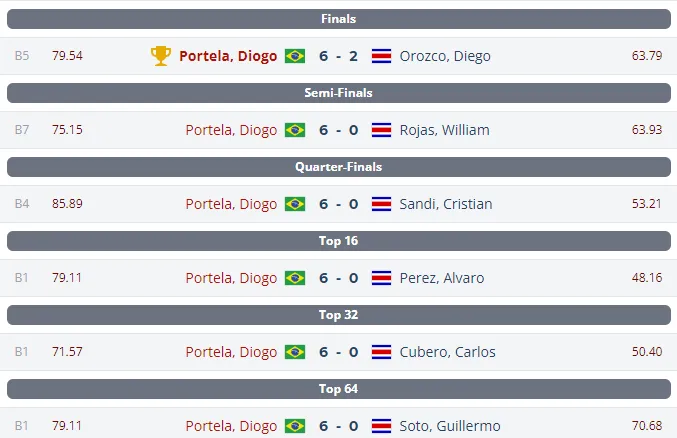Viewport: 677px width, 438px height.
Task: Click Costa Rica flag beside Sandi, Cristian
Action: coord(381,204)
